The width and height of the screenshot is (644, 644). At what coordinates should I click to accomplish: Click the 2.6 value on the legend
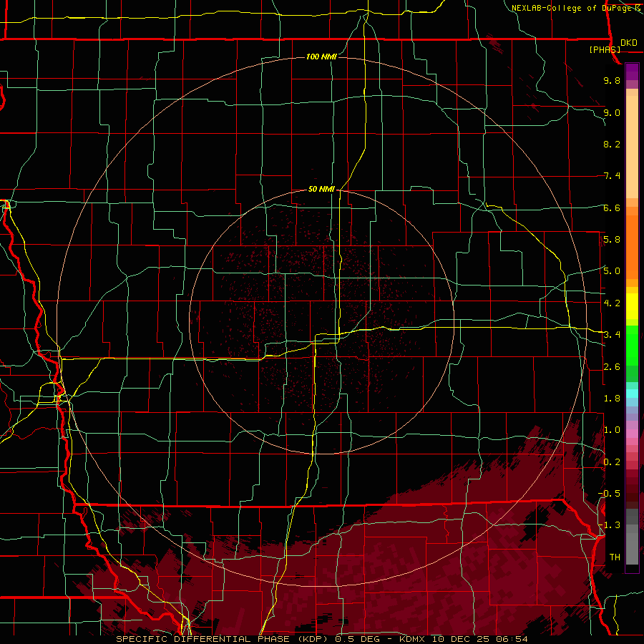tap(612, 367)
